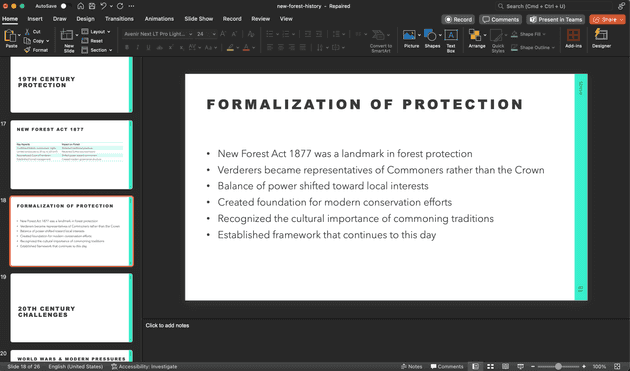630x371 pixels.
Task: Decrease font size with the smaller A icon
Action: (x=235, y=34)
